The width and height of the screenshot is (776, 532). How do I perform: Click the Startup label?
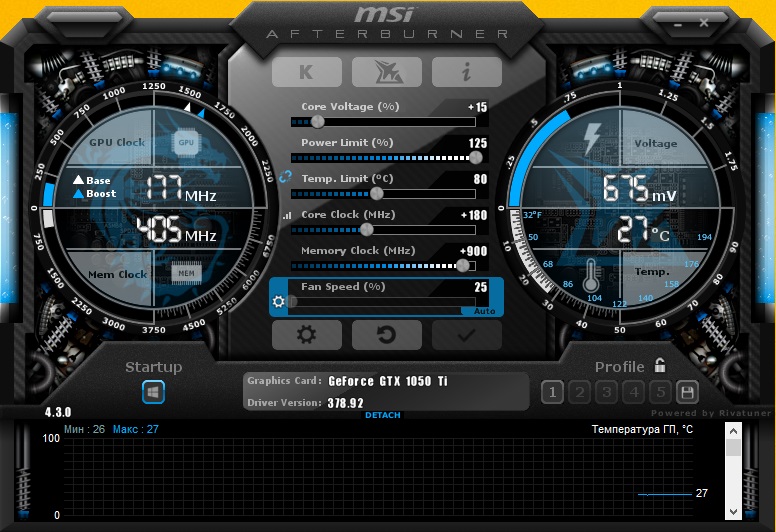coord(153,367)
